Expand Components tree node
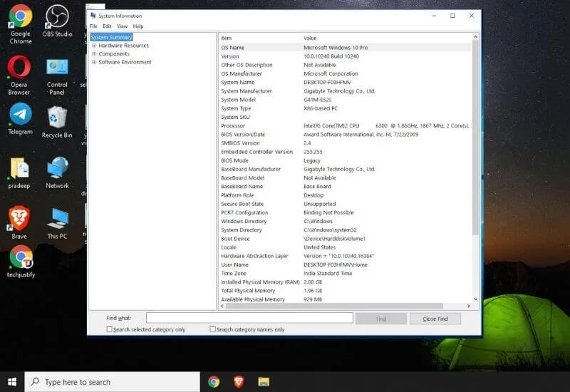Image resolution: width=570 pixels, height=392 pixels. tap(94, 54)
